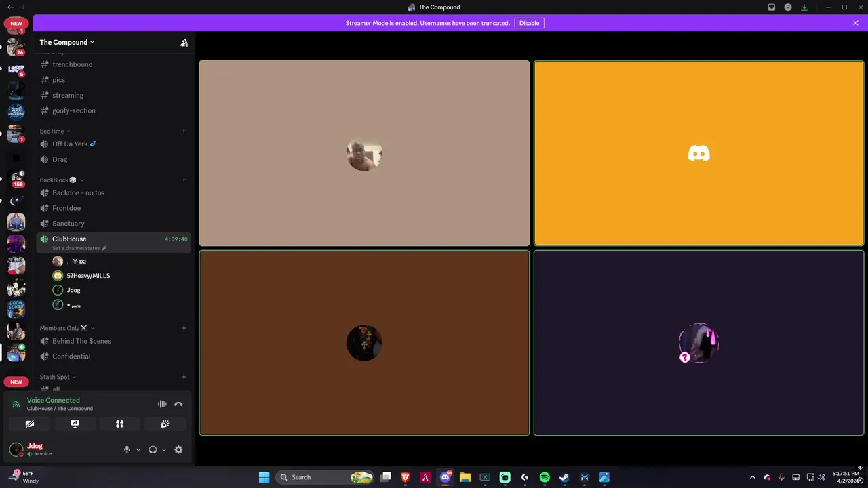Jump to new mentions at top
The width and height of the screenshot is (868, 488).
(x=16, y=23)
